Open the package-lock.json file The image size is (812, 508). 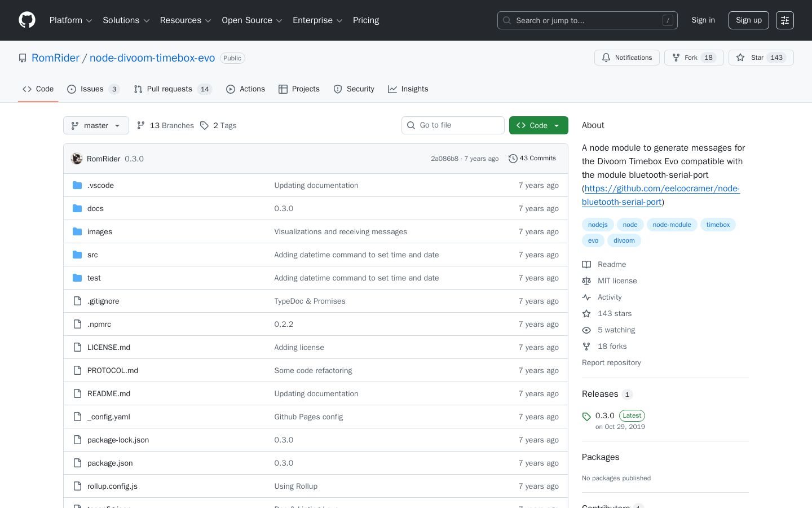(118, 440)
